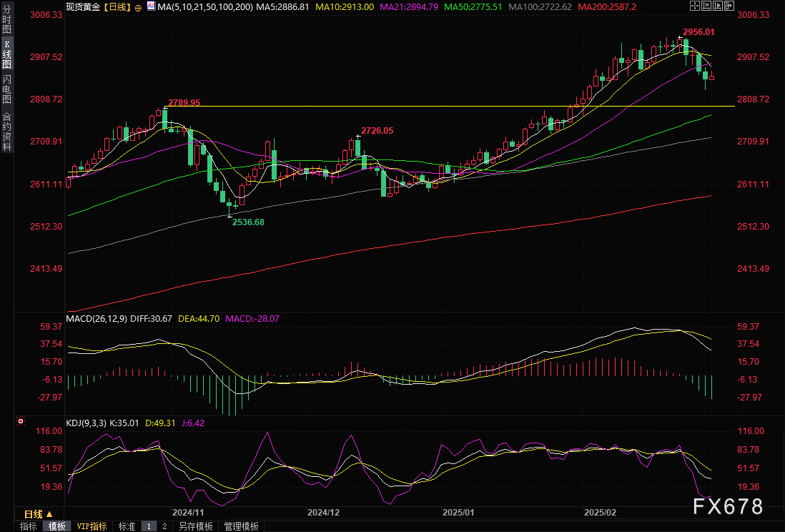Open the 闪电图 side tab

6,89
